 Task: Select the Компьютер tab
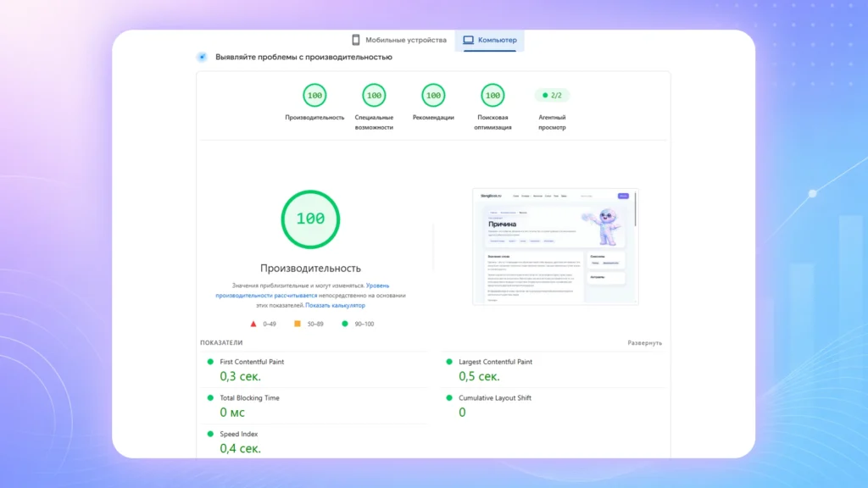[x=489, y=40]
